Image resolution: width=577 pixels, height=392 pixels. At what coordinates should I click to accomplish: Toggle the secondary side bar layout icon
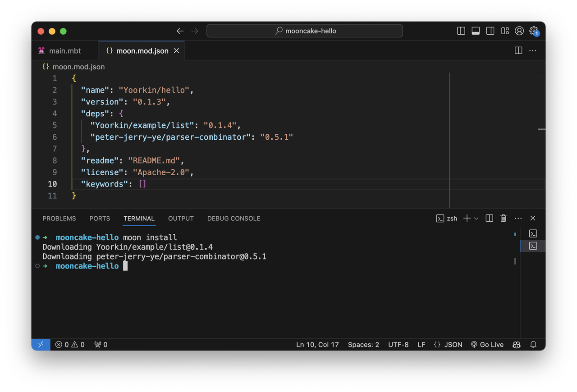(490, 31)
